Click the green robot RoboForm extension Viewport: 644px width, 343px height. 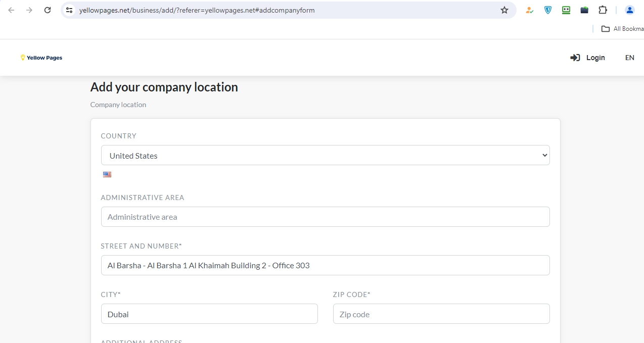[x=566, y=10]
